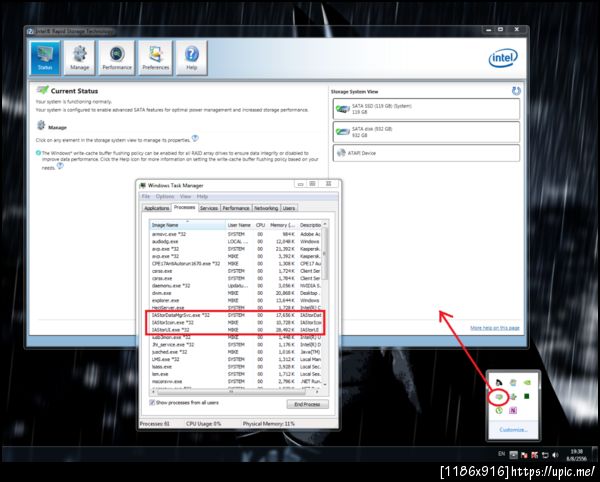Select the explorer.exe process row
The image size is (600, 482).
click(235, 300)
